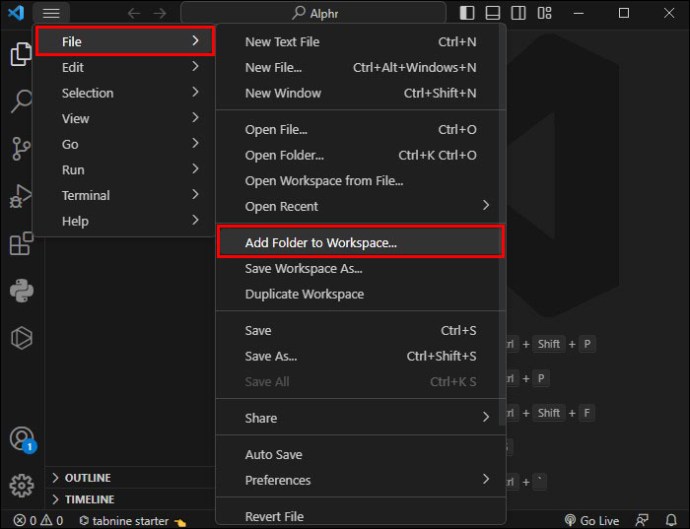Click the Help menu submenu arrow
The image size is (690, 529).
(x=195, y=220)
